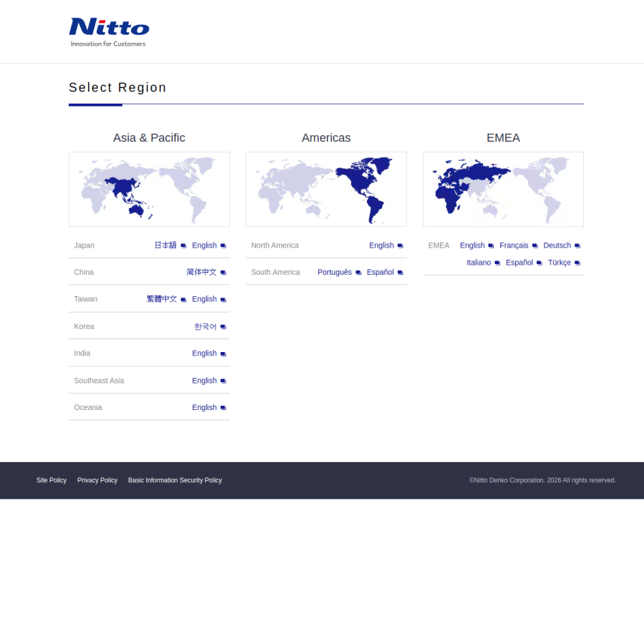Open Southeast Asia site in English

tap(204, 381)
